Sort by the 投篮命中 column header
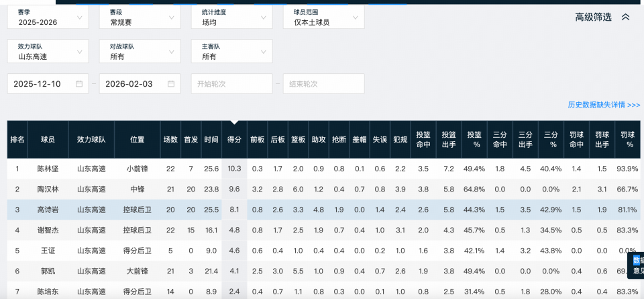 tap(423, 140)
